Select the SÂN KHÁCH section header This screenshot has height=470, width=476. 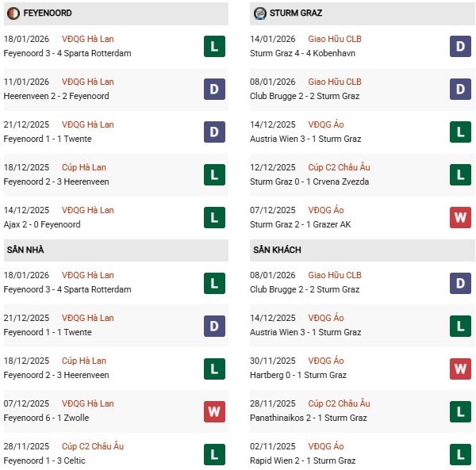(278, 250)
